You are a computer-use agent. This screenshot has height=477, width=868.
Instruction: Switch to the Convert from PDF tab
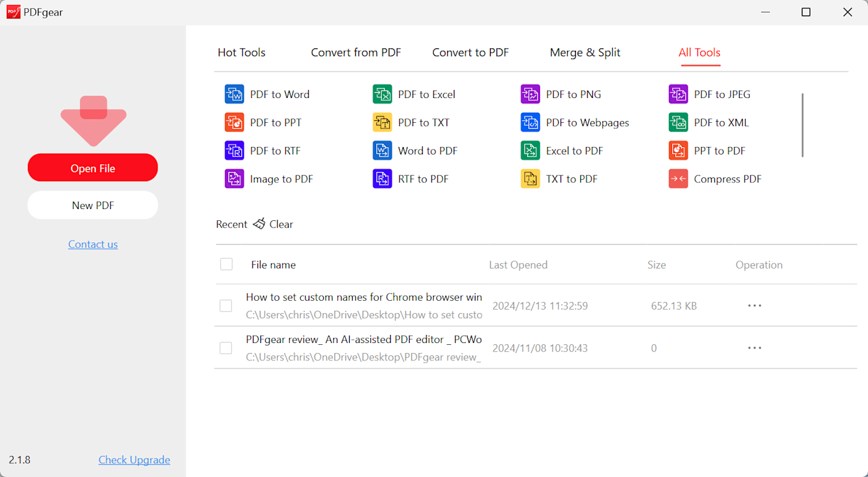[x=356, y=53]
